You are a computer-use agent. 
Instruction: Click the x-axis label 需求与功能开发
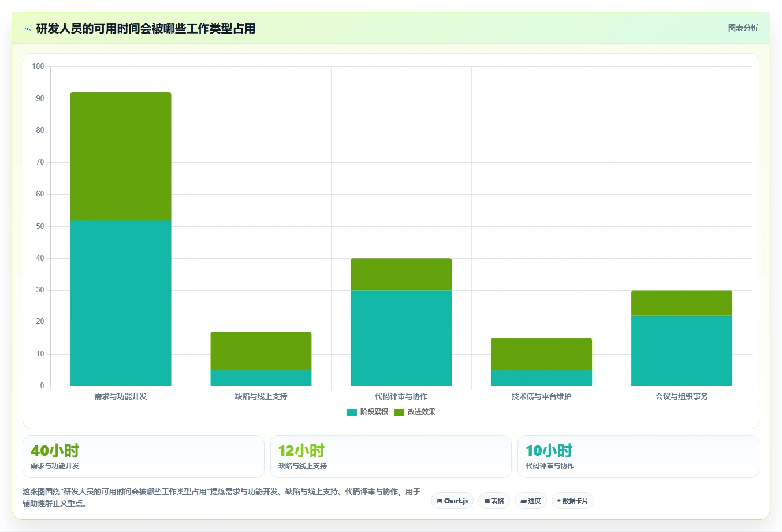(x=121, y=396)
